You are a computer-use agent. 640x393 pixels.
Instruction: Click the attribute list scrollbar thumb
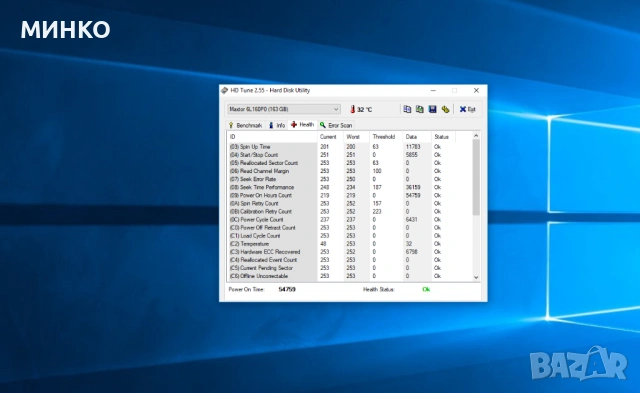pyautogui.click(x=476, y=177)
